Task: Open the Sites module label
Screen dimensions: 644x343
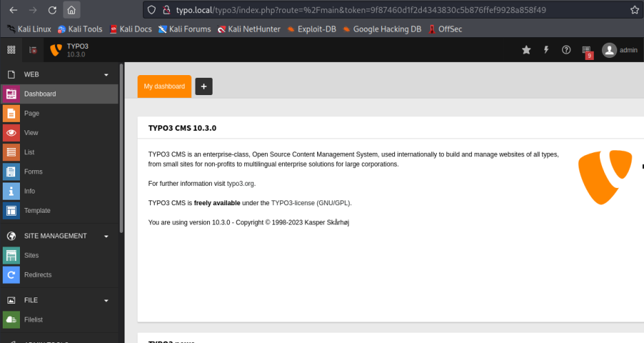Action: pyautogui.click(x=31, y=256)
